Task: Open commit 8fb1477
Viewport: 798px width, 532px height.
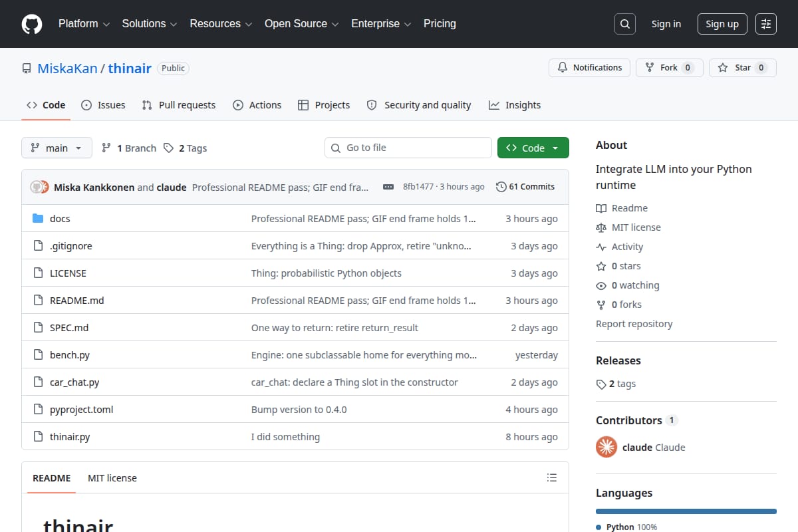Action: coord(418,187)
